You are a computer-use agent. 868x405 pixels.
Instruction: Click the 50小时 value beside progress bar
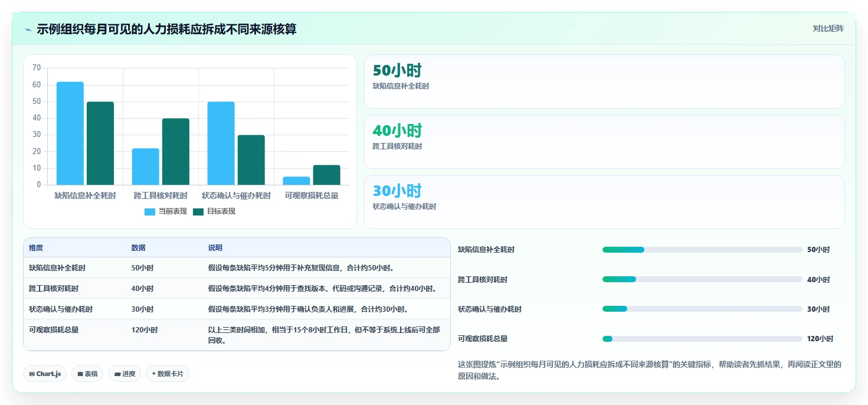(818, 250)
